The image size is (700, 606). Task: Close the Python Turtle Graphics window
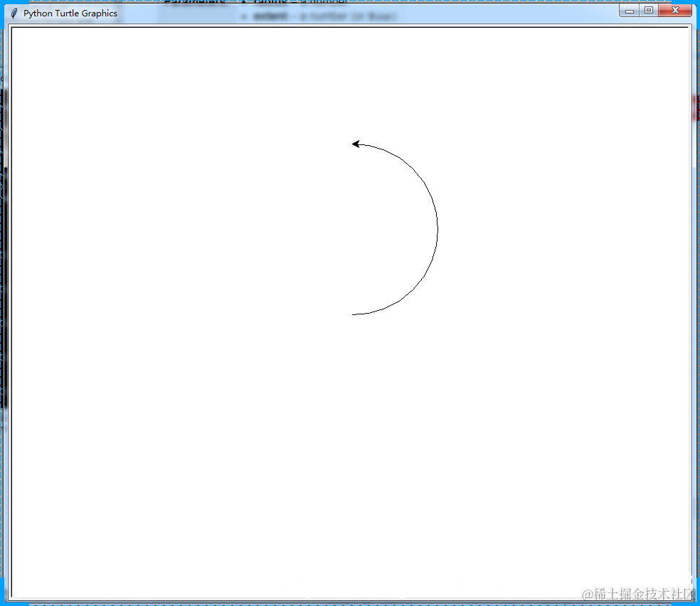coord(675,10)
